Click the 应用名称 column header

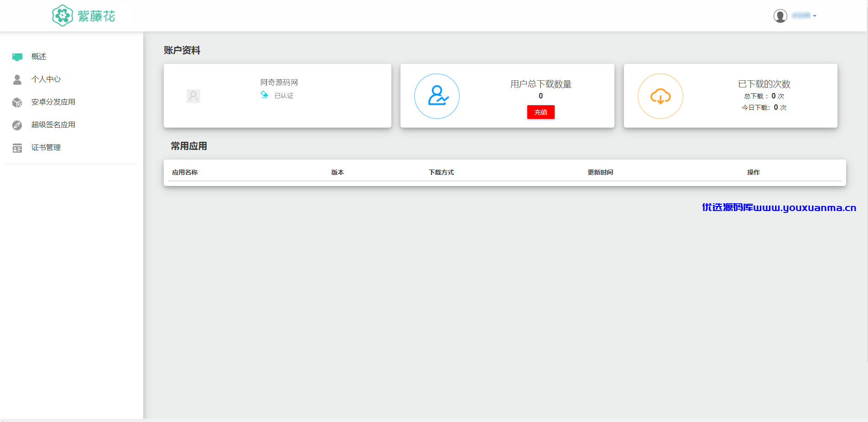(185, 172)
